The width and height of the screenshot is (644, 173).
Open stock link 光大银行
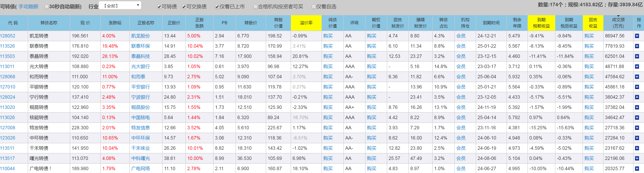(x=141, y=67)
